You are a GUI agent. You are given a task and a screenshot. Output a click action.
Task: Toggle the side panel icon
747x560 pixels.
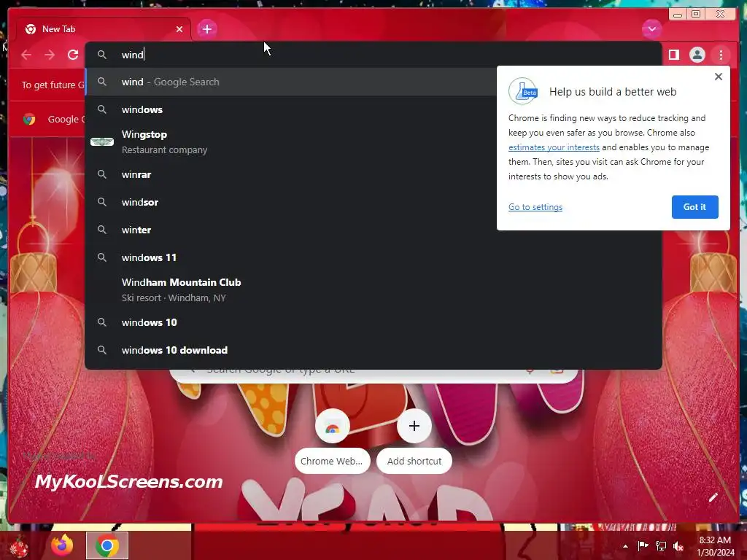673,55
